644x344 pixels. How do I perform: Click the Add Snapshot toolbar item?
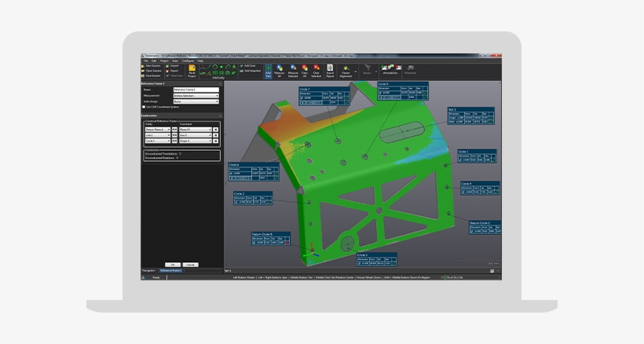pos(251,71)
